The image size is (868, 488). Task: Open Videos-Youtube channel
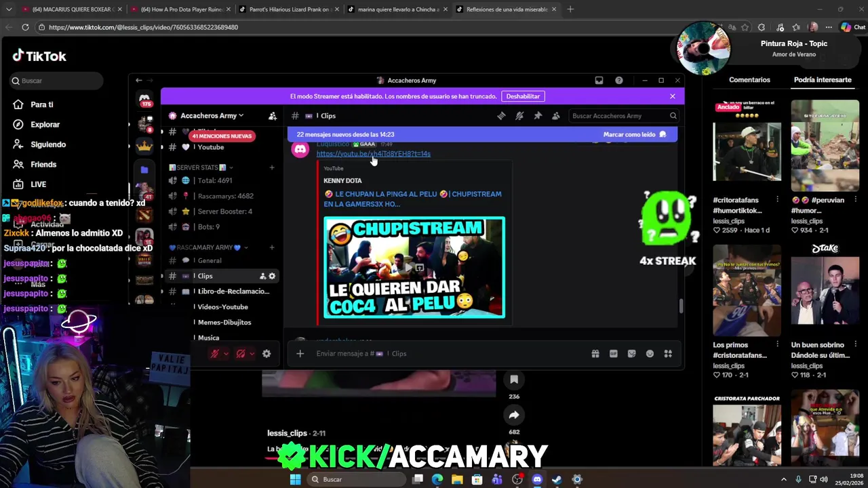222,307
